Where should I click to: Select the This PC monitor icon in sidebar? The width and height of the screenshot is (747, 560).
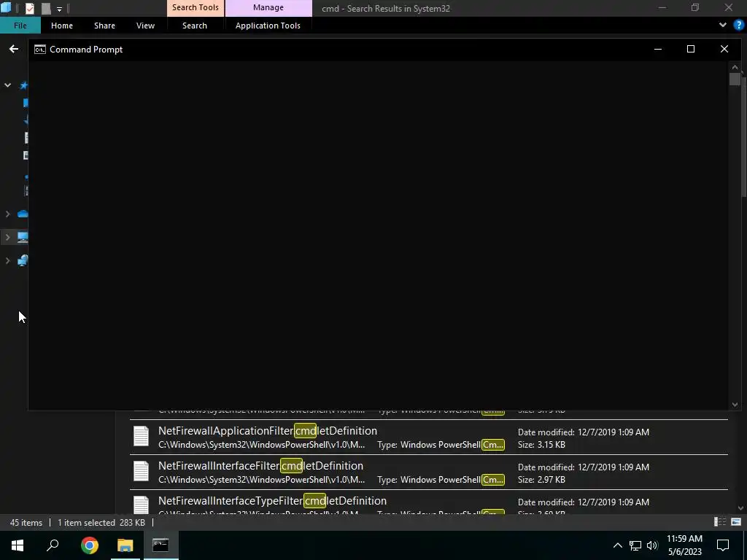pos(23,237)
